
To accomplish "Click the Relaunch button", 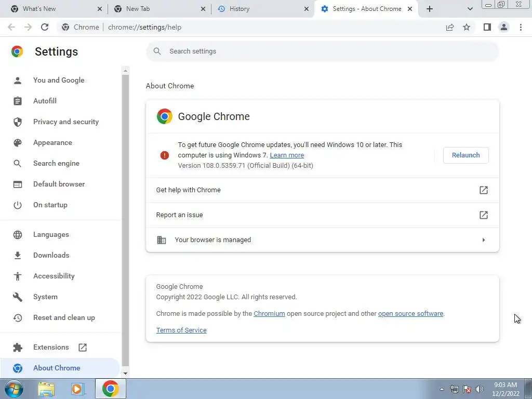I will pos(466,155).
